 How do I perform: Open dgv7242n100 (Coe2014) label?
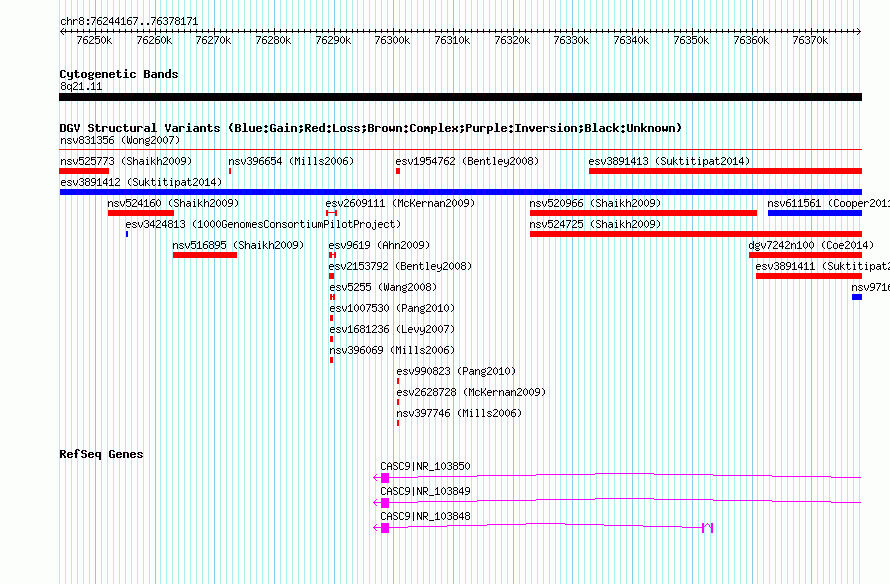(811, 245)
